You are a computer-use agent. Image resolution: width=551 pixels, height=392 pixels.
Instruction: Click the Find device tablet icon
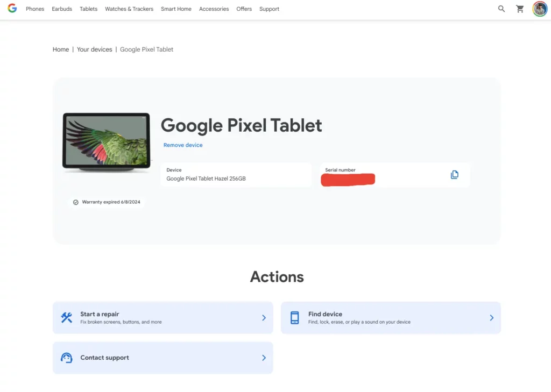click(x=294, y=317)
